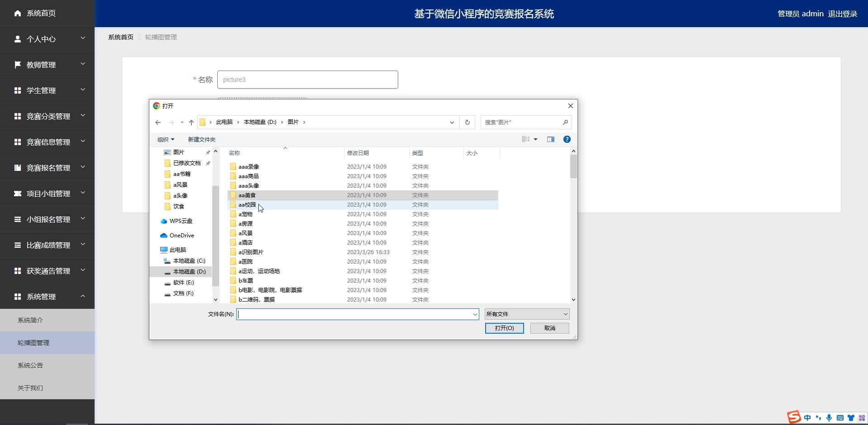868x425 pixels.
Task: Click the grid icon beside 获奖通告管理
Action: 18,271
